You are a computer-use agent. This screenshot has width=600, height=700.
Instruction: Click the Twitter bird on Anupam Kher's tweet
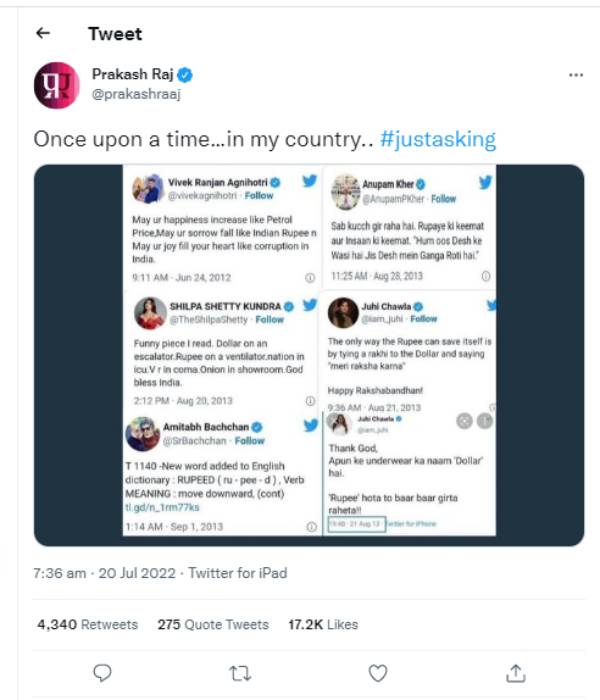(x=485, y=182)
